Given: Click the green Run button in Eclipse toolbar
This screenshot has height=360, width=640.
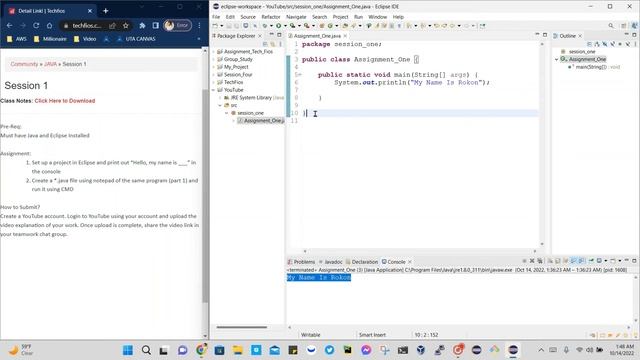Looking at the screenshot, I should [278, 26].
